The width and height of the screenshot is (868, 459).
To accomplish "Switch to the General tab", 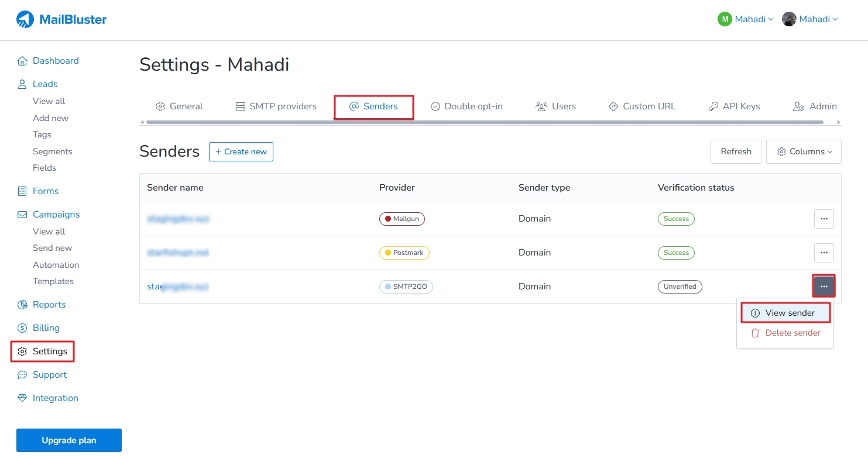I will [179, 106].
